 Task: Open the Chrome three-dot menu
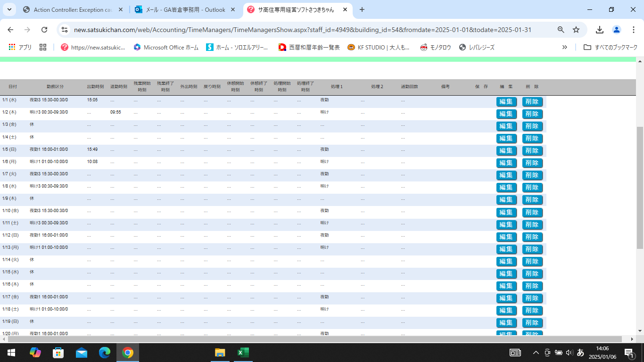tap(633, 30)
